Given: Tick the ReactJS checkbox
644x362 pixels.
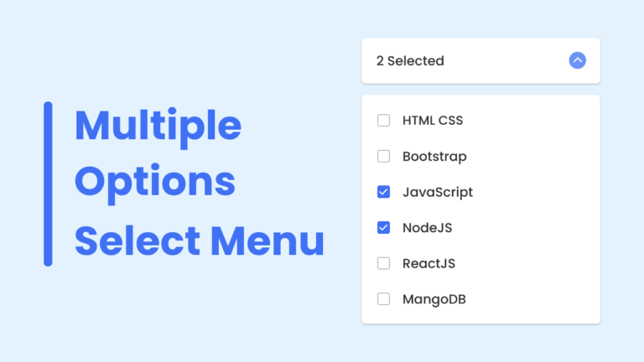Looking at the screenshot, I should coord(384,263).
